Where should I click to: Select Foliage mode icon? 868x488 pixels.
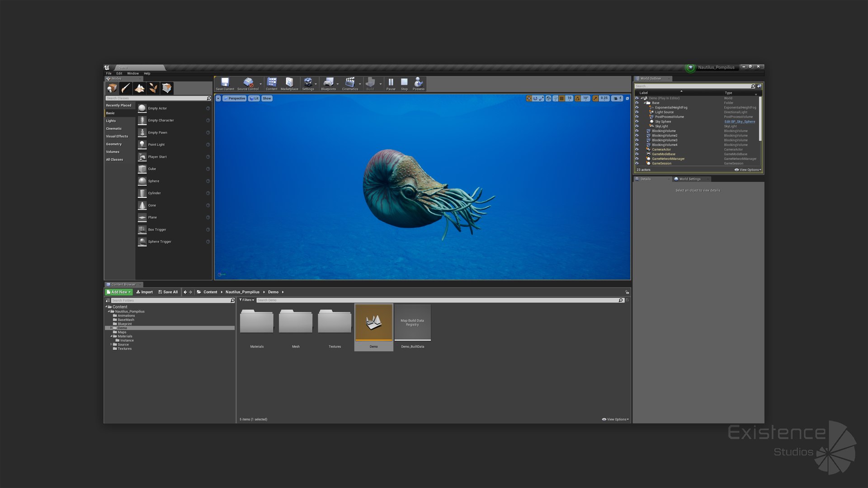coord(153,88)
